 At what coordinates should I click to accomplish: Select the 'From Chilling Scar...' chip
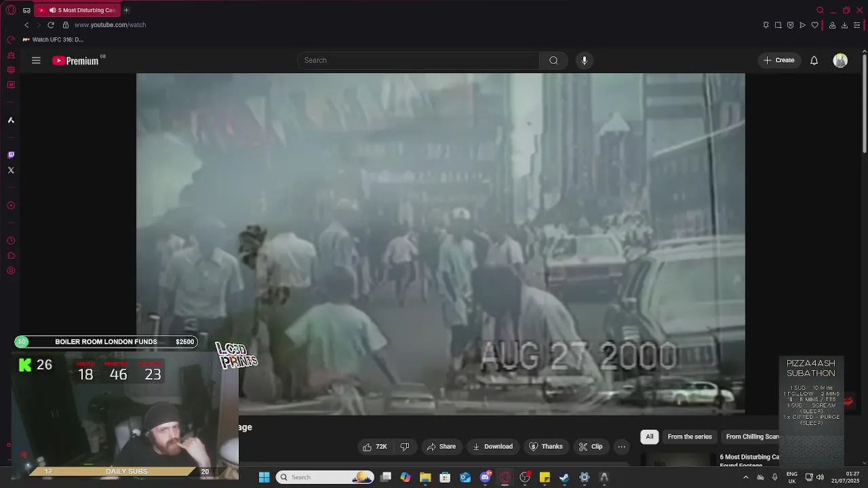[751, 437]
